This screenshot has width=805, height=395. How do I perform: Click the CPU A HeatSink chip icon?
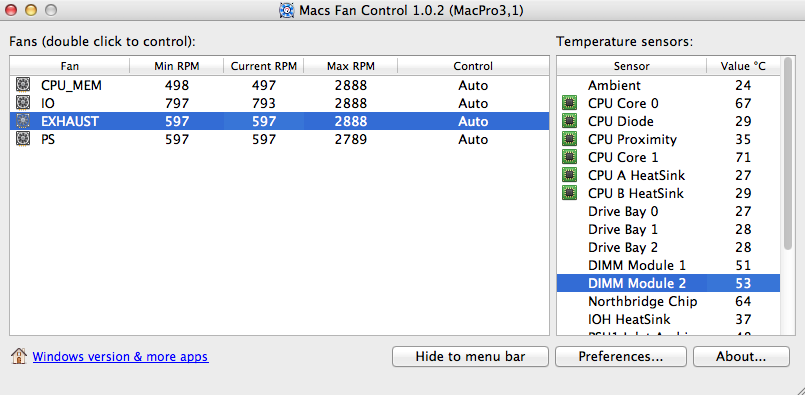click(x=569, y=175)
